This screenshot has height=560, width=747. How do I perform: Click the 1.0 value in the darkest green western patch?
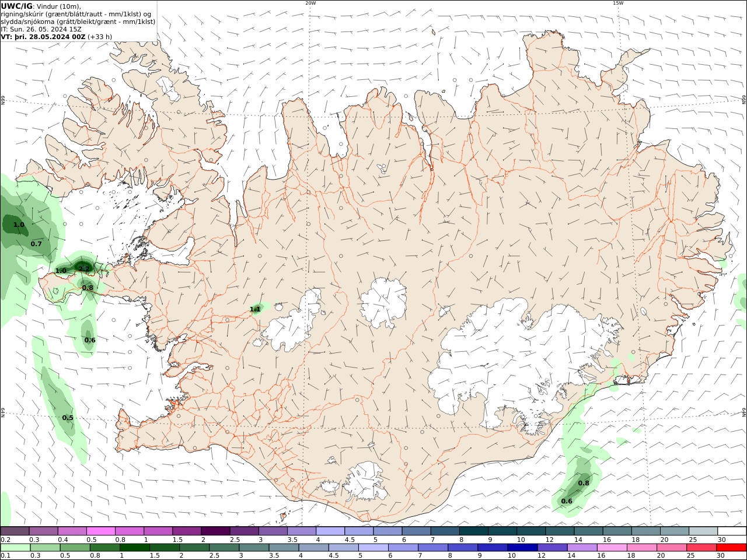coord(19,225)
